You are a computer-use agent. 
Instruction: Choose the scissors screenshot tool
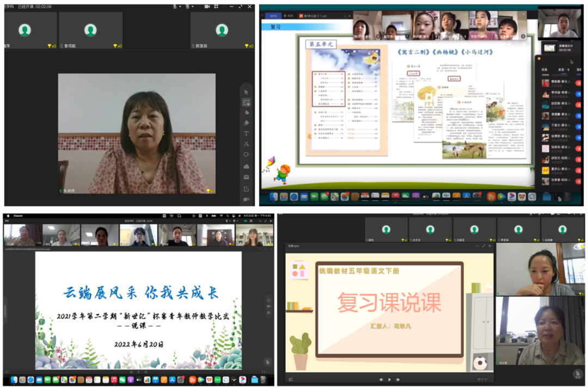tap(246, 144)
